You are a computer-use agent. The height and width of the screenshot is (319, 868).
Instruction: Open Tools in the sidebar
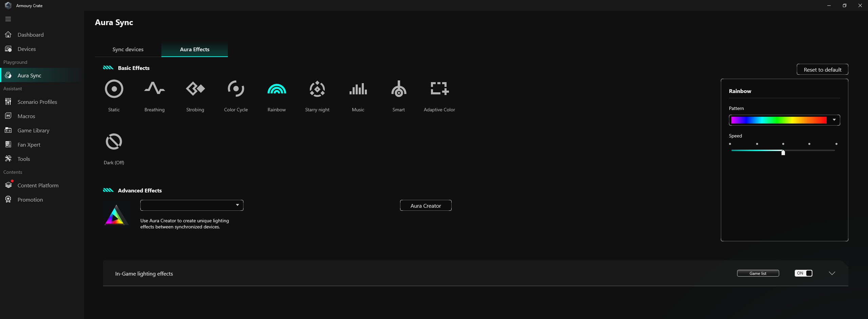pos(42,159)
